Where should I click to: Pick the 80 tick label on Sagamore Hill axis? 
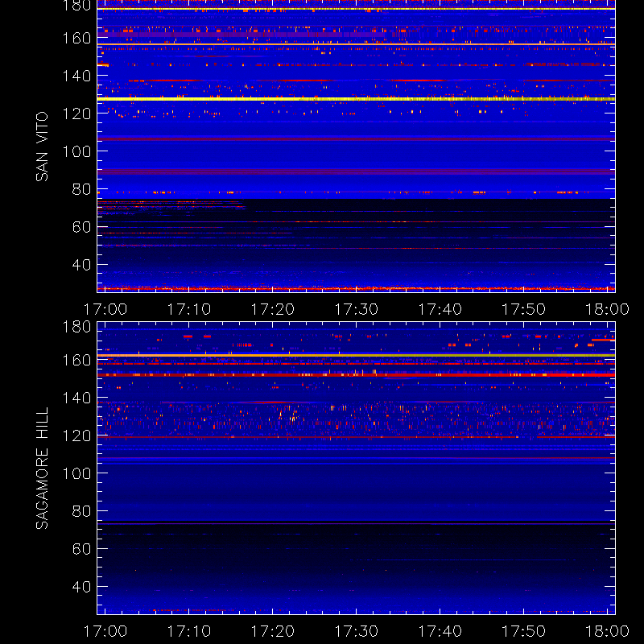[x=81, y=511]
